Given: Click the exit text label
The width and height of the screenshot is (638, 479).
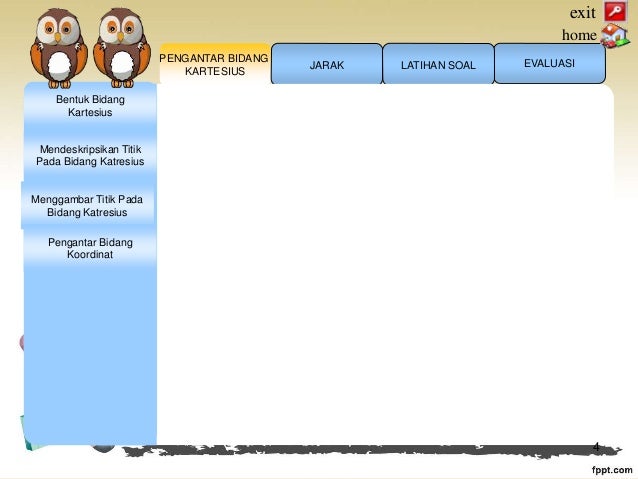Looking at the screenshot, I should 583,13.
